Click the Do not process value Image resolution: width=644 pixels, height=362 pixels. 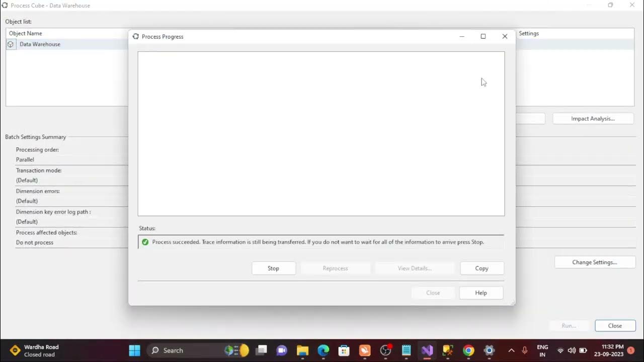34,242
